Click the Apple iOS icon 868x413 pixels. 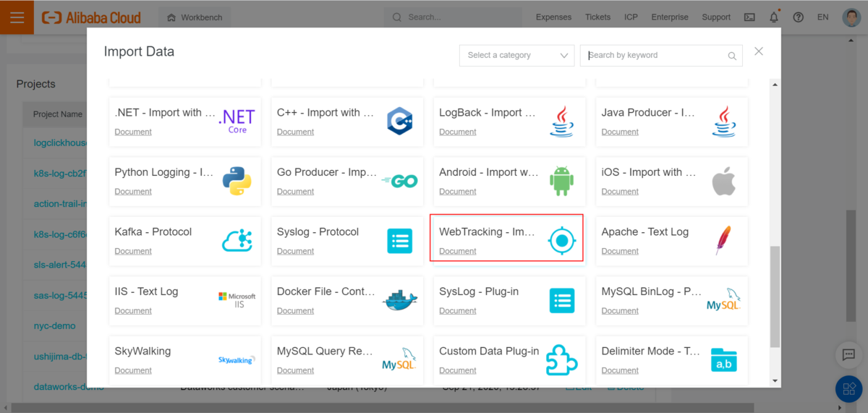[x=724, y=181]
